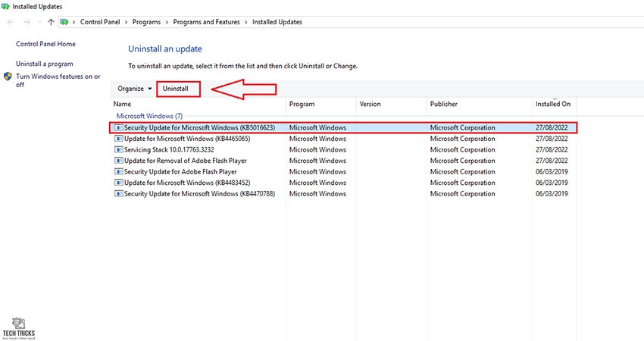Click the Forward navigation arrow
The height and width of the screenshot is (341, 644).
27,22
